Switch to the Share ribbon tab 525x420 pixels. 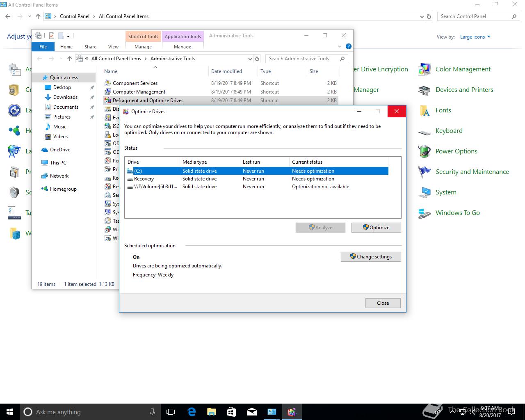pos(90,47)
